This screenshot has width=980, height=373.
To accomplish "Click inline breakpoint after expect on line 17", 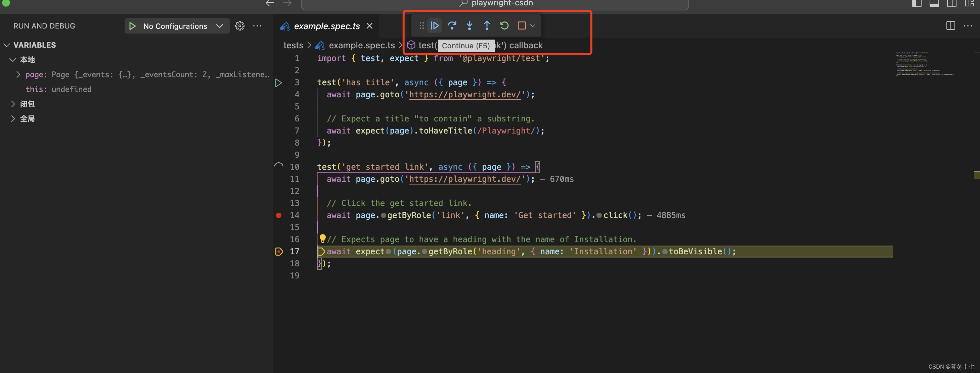I will (388, 252).
